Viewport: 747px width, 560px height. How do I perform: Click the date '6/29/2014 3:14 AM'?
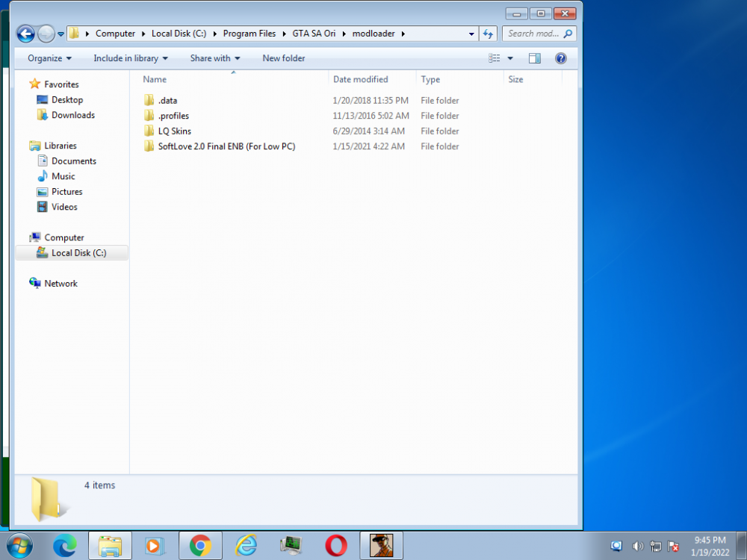(x=369, y=131)
